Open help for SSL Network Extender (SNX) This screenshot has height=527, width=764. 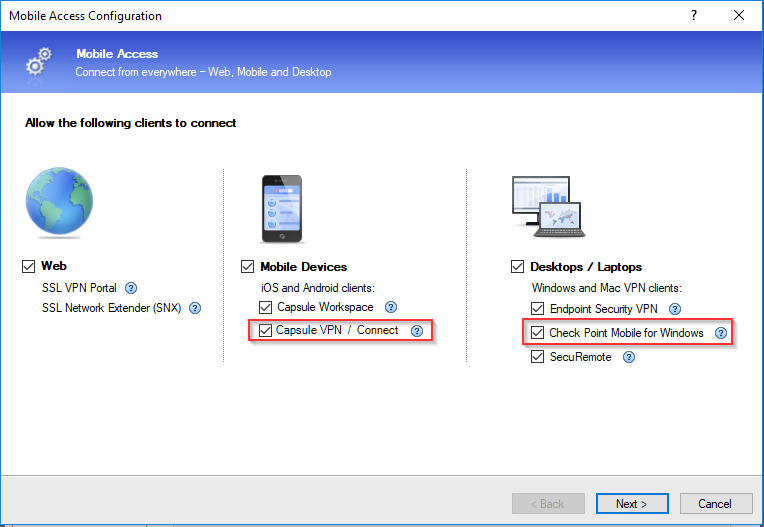coord(195,308)
